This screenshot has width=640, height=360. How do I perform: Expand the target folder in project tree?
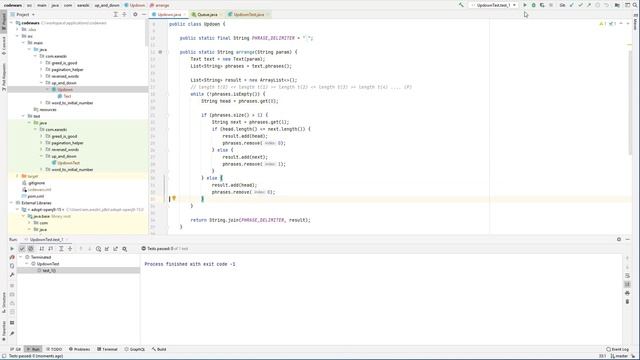coord(17,176)
